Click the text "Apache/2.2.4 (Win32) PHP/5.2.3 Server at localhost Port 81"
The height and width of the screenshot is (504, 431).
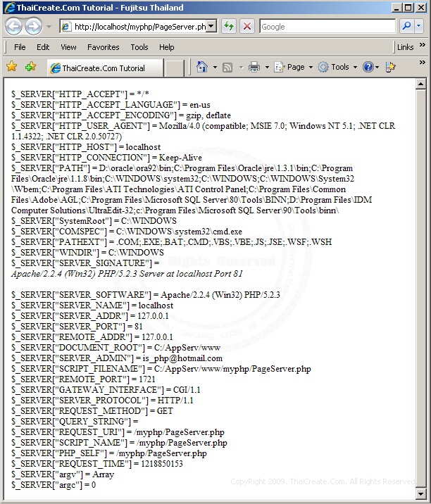[x=127, y=274]
